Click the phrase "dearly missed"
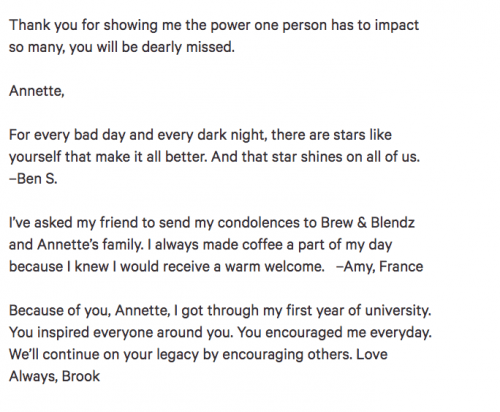The image size is (500, 412). (x=187, y=47)
